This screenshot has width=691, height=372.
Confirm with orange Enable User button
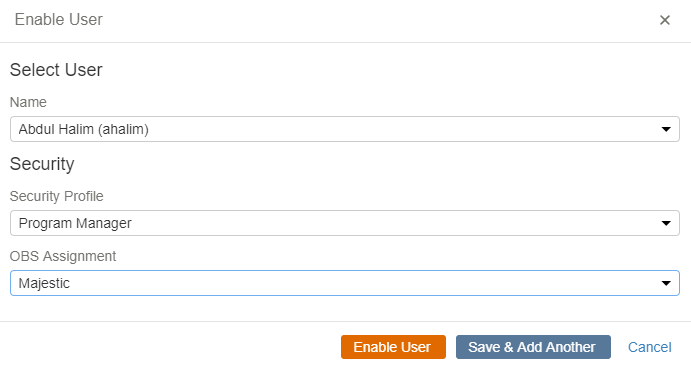point(393,347)
